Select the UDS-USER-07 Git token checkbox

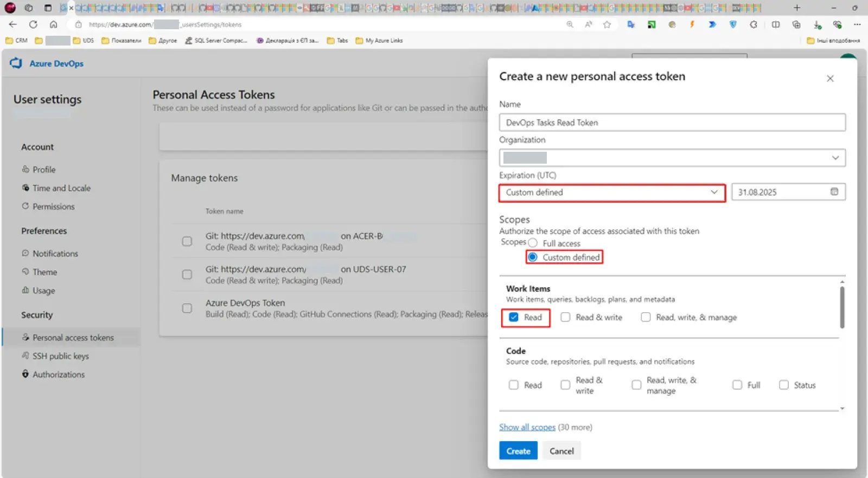[x=187, y=274]
